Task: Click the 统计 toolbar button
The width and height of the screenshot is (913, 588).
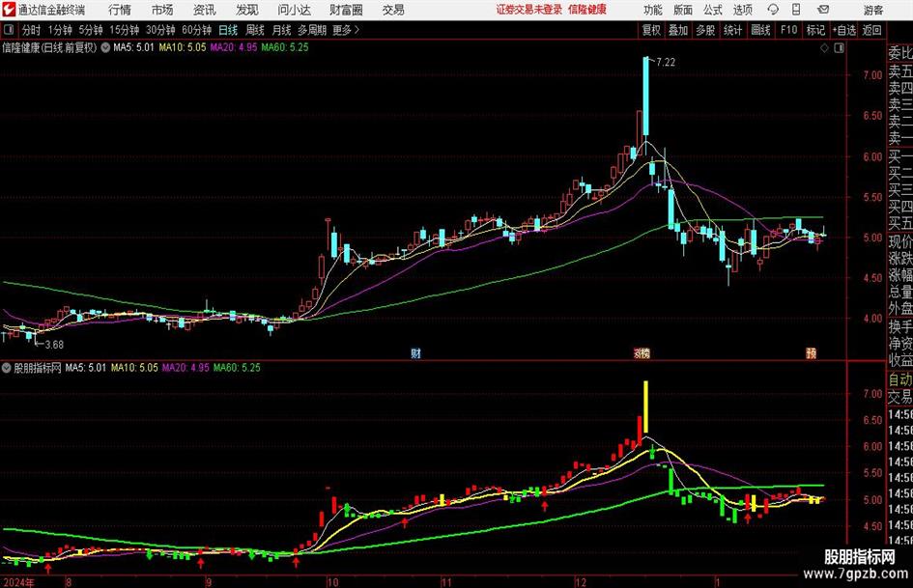Action: 732,30
